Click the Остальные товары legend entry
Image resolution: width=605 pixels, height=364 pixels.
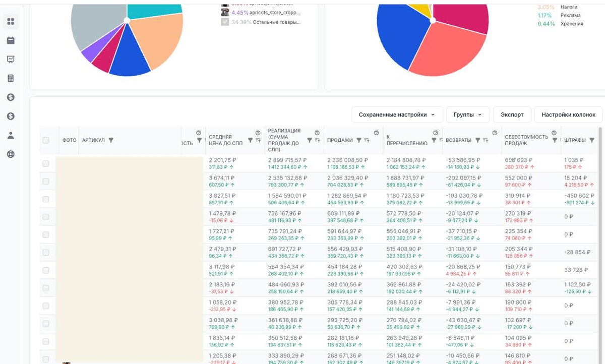click(x=261, y=22)
